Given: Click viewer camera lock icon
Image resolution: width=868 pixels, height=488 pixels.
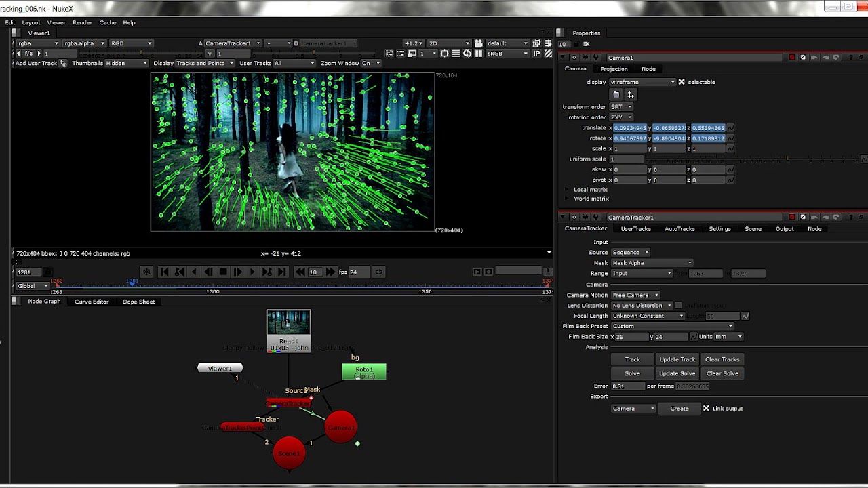Looking at the screenshot, I should [479, 43].
